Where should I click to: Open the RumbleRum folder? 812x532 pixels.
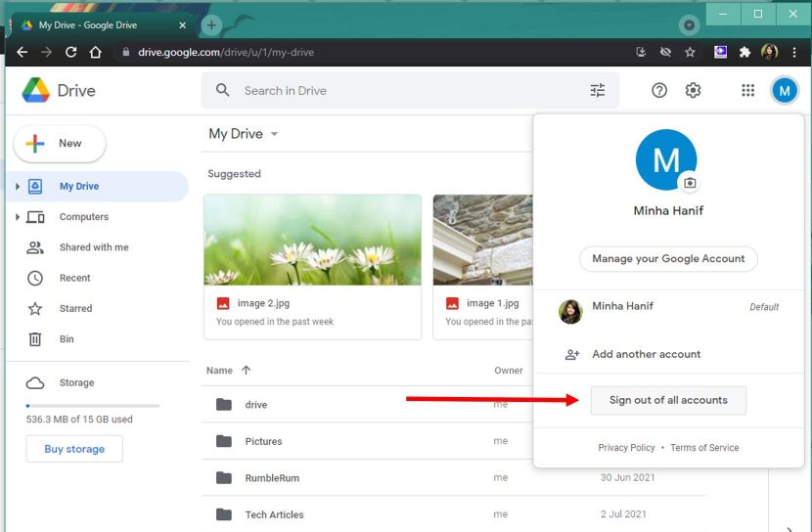pos(454,477)
